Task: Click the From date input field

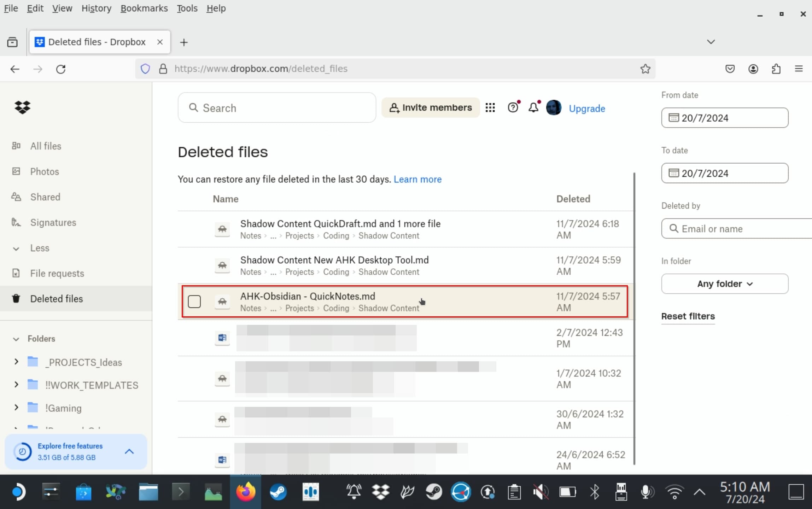Action: click(724, 118)
